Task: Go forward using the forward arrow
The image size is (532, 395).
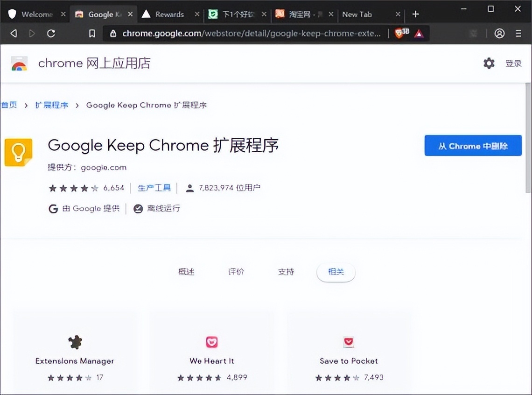Action: pyautogui.click(x=32, y=33)
